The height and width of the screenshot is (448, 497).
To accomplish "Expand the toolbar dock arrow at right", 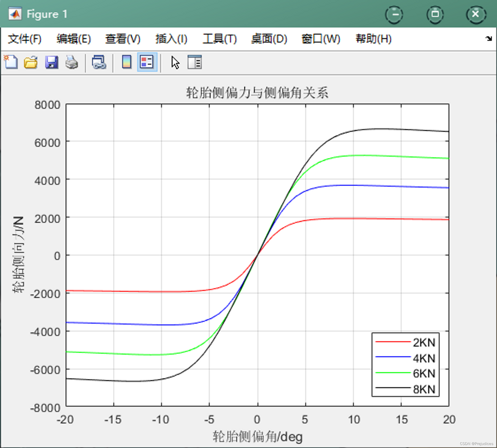I will point(489,38).
